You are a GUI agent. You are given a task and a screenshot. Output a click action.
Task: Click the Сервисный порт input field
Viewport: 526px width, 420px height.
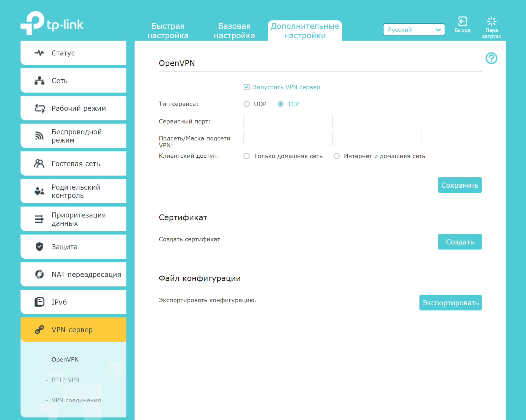[288, 121]
